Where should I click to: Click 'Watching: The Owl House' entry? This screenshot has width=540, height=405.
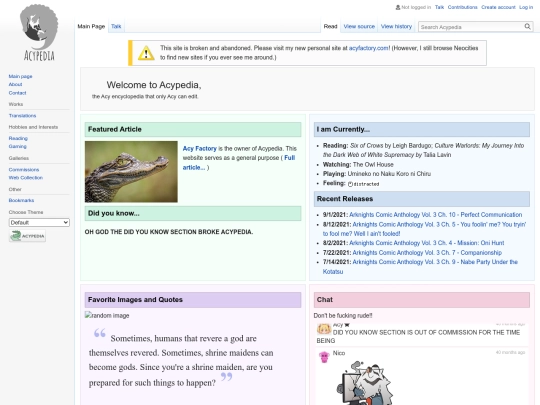point(358,165)
